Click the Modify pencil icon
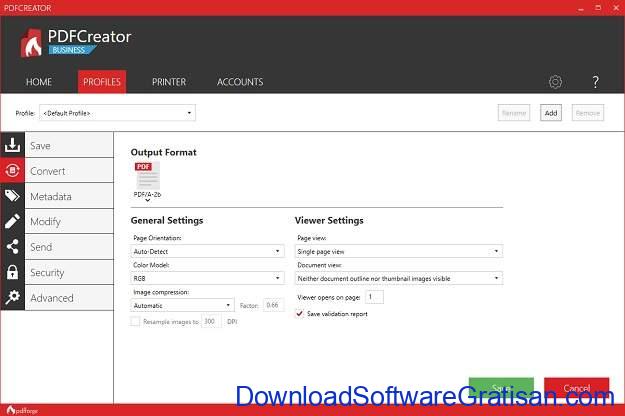The image size is (625, 416). coord(12,221)
